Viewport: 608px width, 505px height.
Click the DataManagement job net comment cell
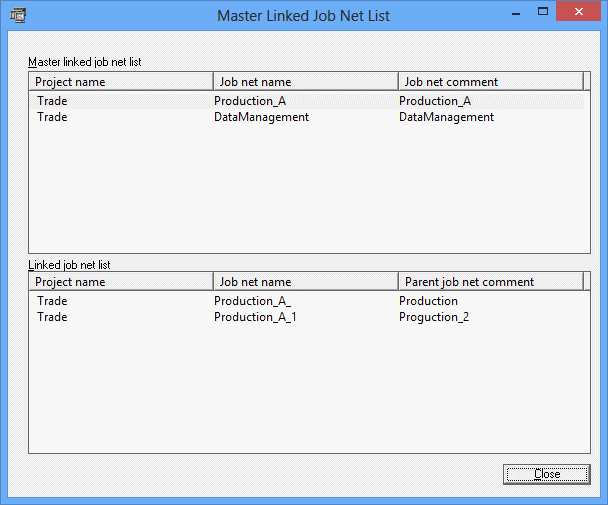[446, 117]
